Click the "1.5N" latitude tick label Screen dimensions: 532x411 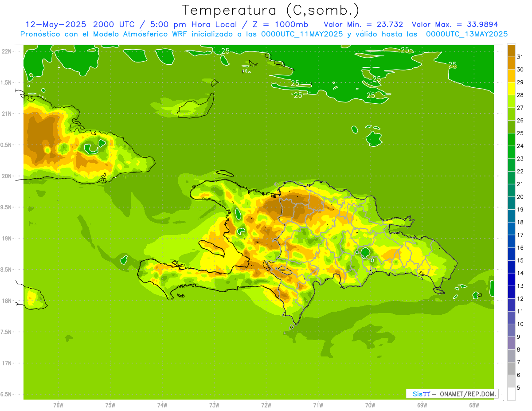pyautogui.click(x=6, y=82)
